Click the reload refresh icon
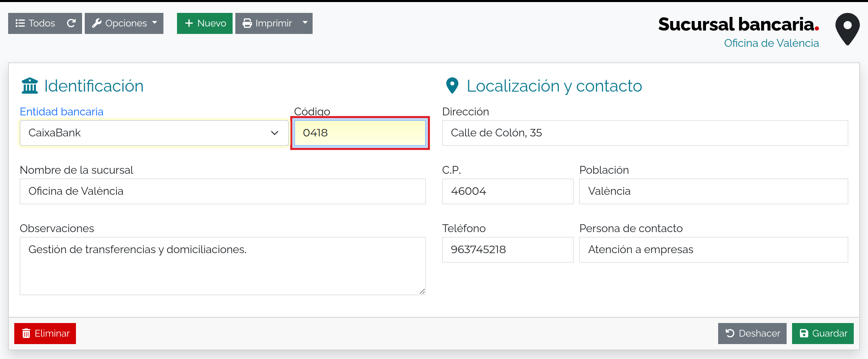 tap(72, 23)
